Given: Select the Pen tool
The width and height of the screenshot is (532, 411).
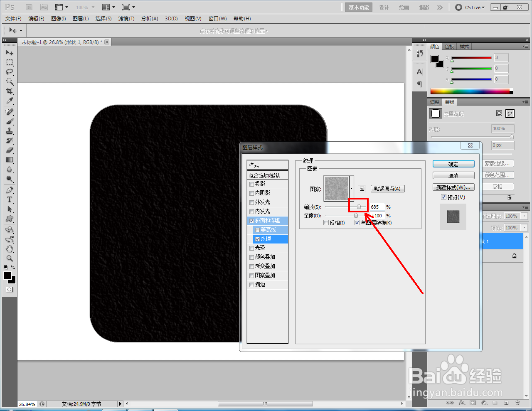Looking at the screenshot, I should (10, 190).
